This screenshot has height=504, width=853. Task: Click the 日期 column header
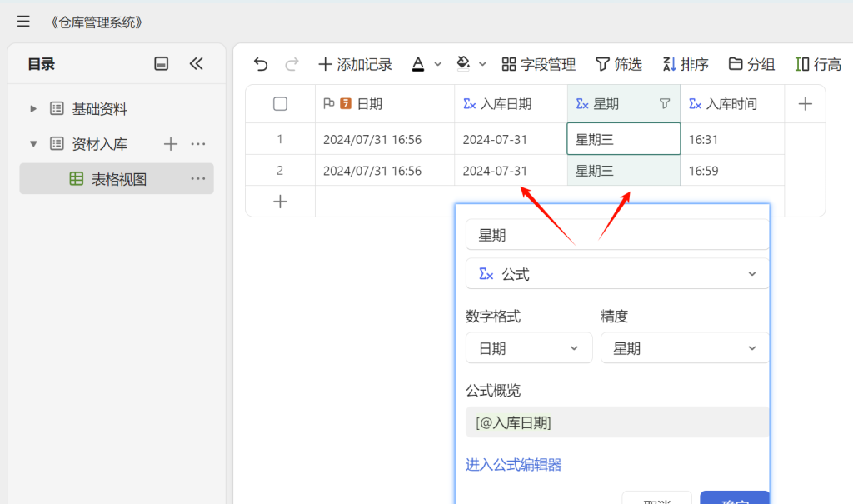click(385, 104)
